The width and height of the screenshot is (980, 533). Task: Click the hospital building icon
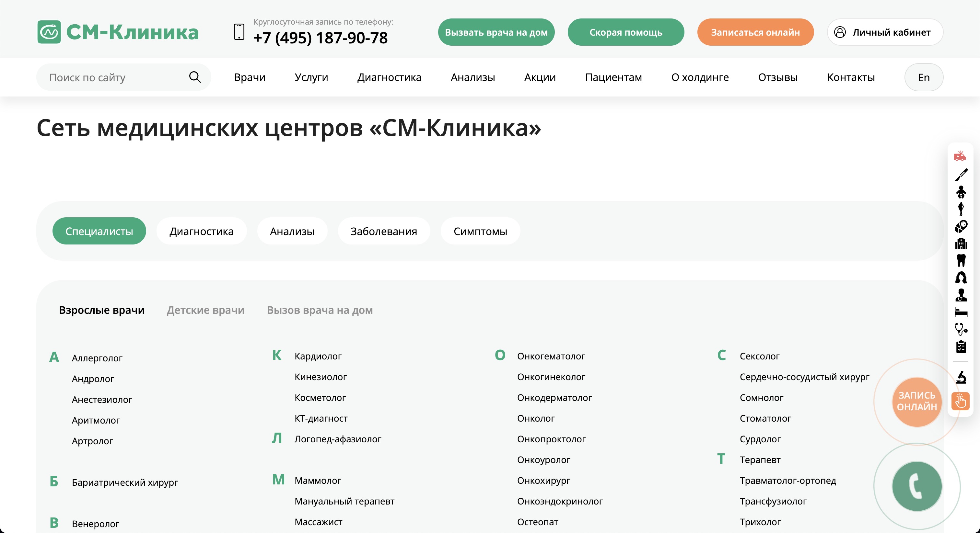[x=961, y=244]
